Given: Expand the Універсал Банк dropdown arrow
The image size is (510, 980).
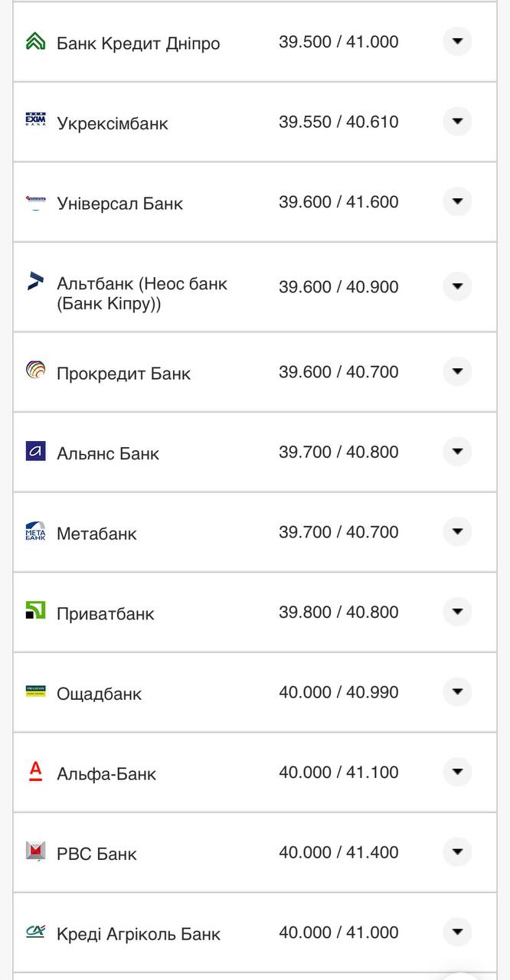Looking at the screenshot, I should pyautogui.click(x=457, y=201).
